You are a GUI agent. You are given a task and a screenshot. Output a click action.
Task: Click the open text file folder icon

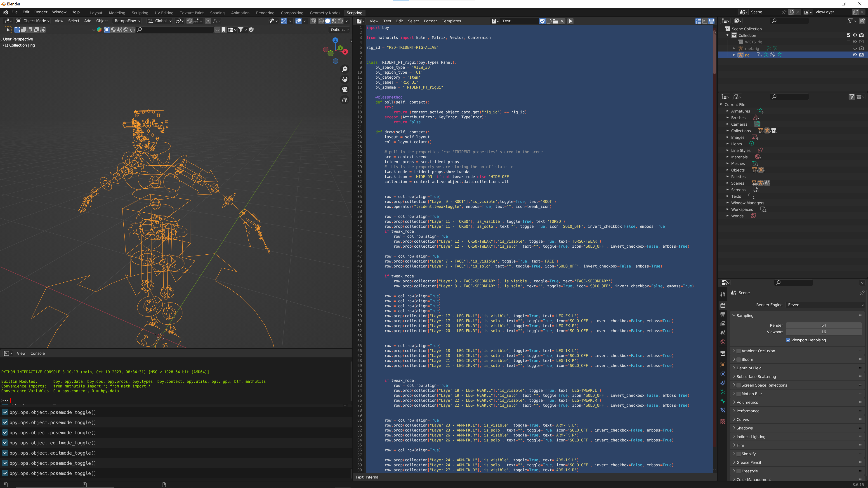tap(556, 21)
